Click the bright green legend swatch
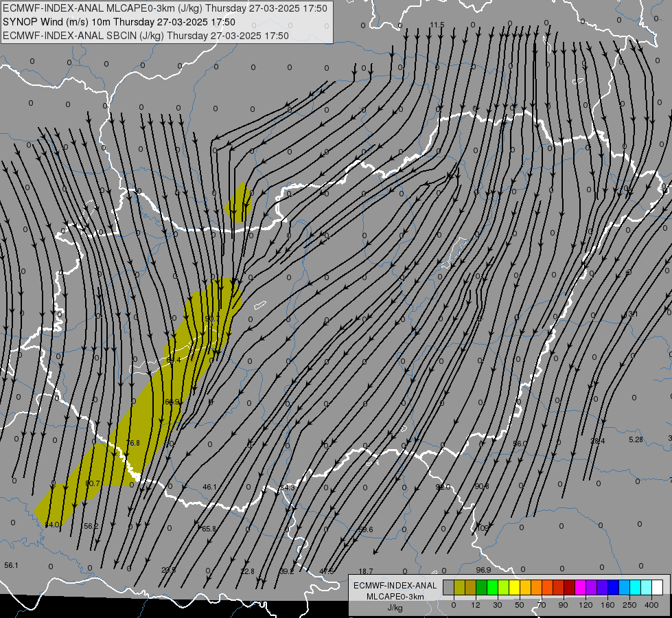This screenshot has width=672, height=618. 492,588
